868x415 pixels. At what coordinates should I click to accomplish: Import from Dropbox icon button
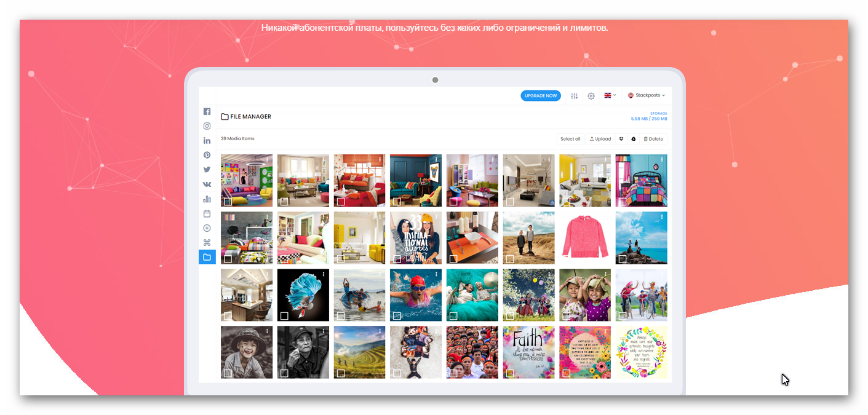pos(621,139)
